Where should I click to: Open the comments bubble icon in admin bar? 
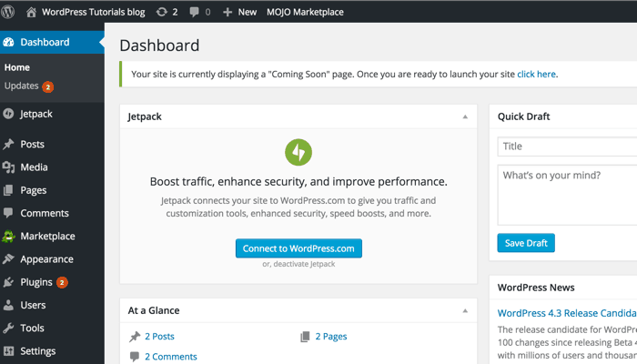coord(194,12)
